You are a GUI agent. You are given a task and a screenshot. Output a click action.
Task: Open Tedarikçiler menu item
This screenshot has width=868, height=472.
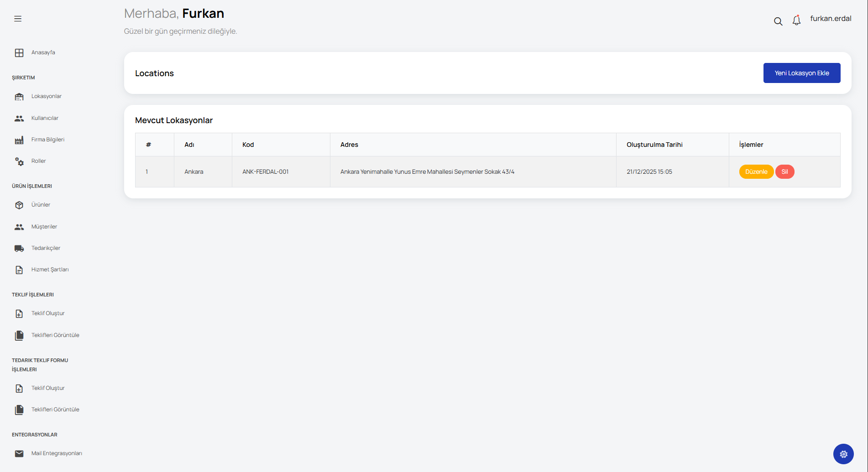click(x=46, y=248)
